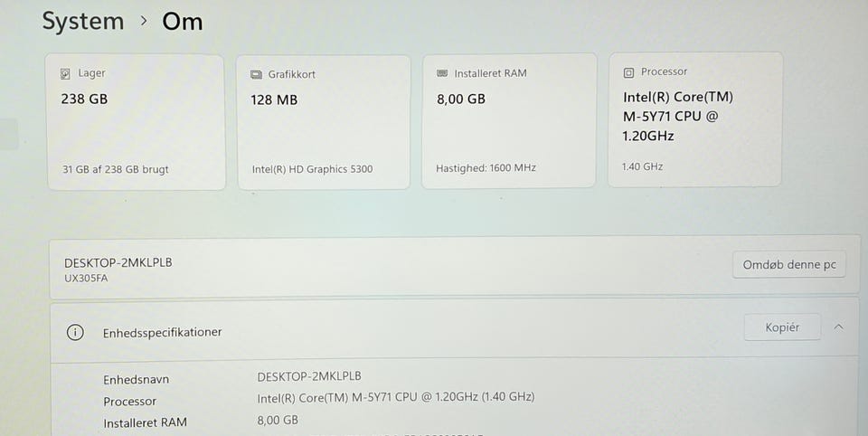Select the Installeret RAM 8,00 GB row value
Screen dimensions: 868x436
[278, 420]
